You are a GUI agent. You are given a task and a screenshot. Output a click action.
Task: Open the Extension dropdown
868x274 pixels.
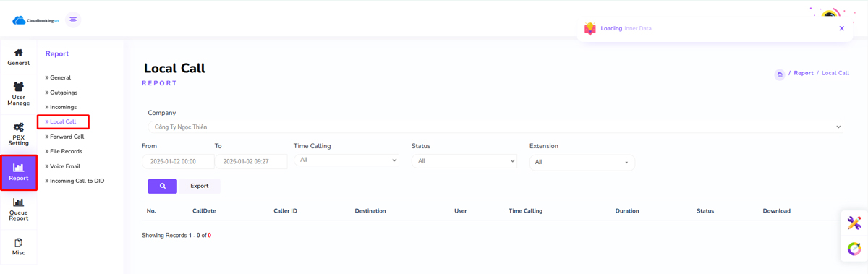coord(582,162)
